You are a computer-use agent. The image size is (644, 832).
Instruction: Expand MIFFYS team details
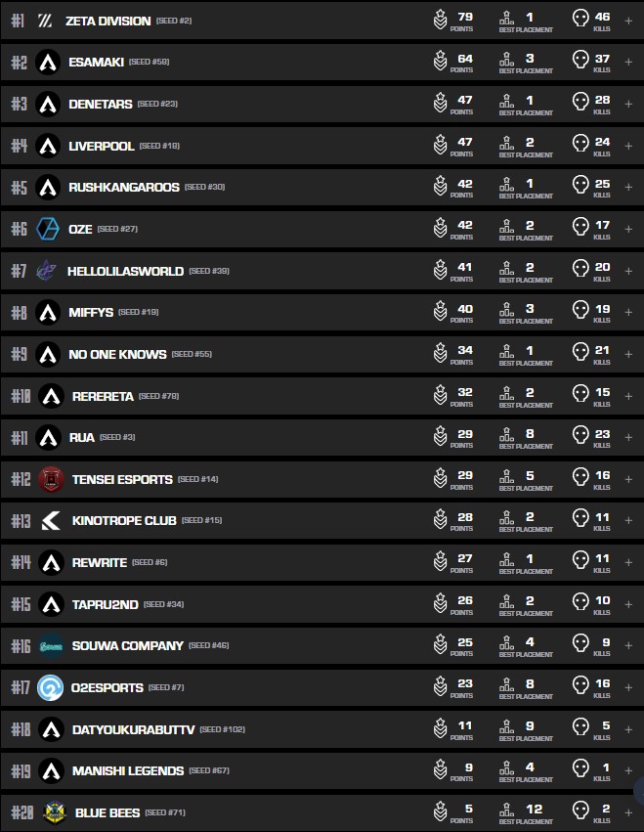[x=628, y=312]
